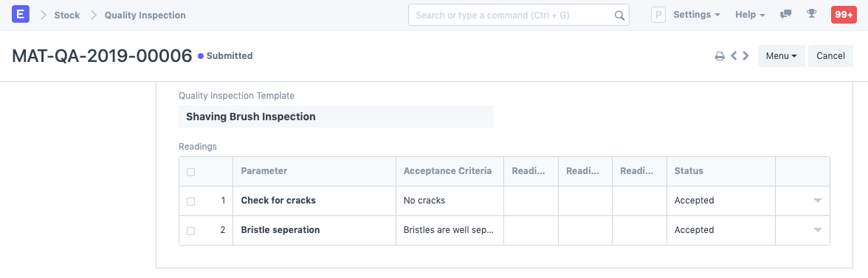This screenshot has height=278, width=868.
Task: Select all rows in Readings table
Action: click(x=191, y=172)
